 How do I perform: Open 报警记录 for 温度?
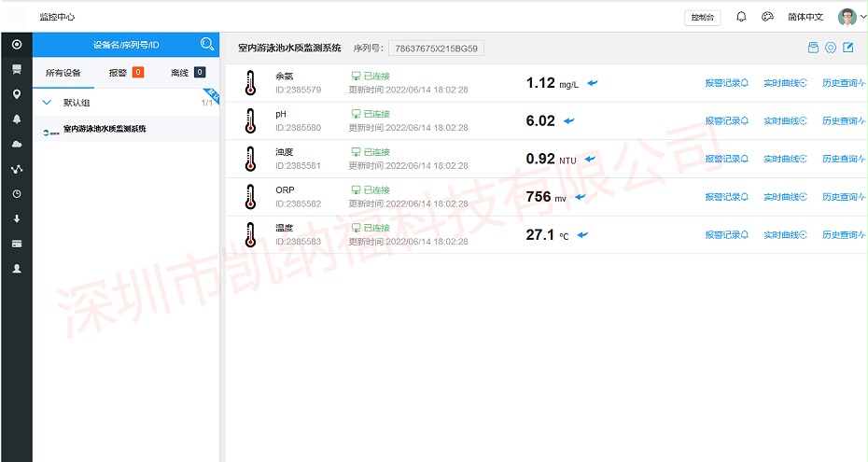coord(726,234)
